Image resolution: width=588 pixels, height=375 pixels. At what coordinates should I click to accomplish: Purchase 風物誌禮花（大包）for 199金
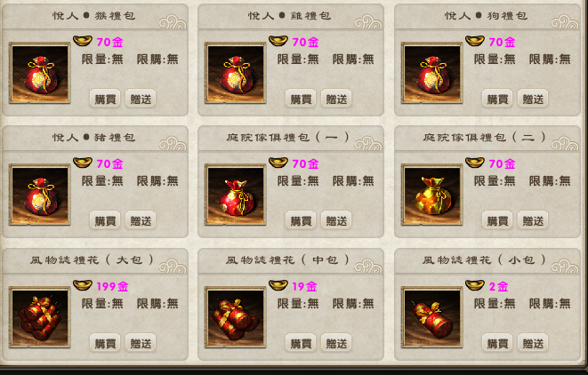105,343
